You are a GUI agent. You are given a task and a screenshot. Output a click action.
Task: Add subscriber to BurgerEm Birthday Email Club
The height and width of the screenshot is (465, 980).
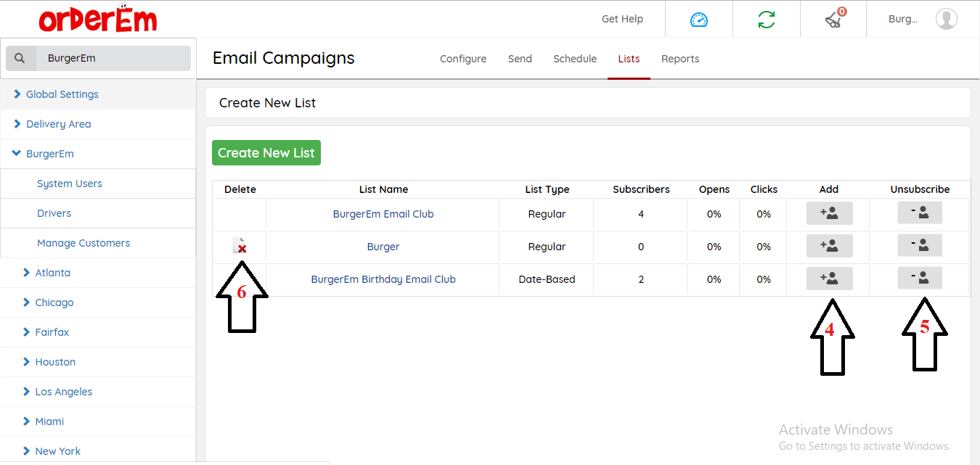tap(829, 279)
